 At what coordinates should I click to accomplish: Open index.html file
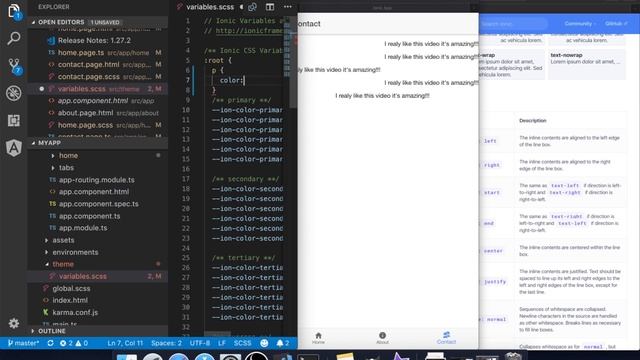(70, 300)
